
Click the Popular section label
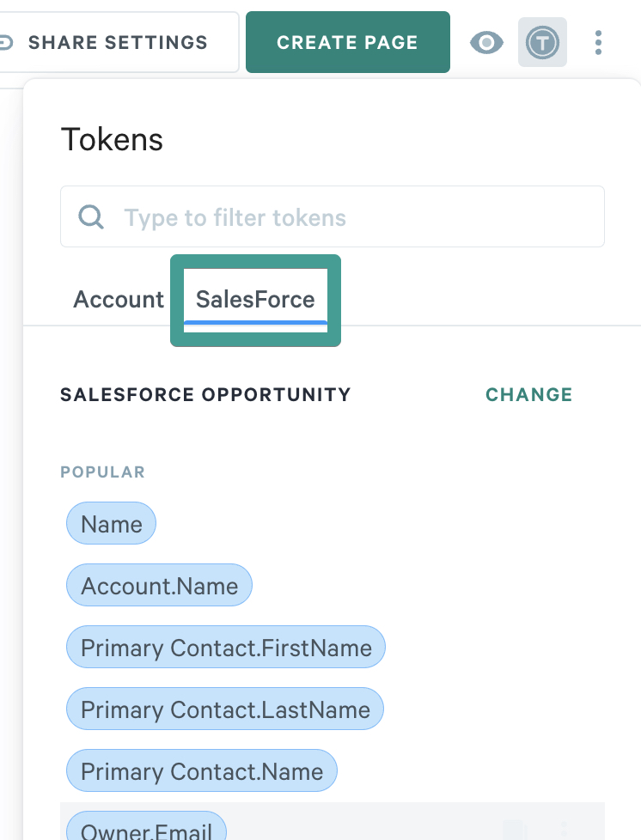(x=102, y=472)
